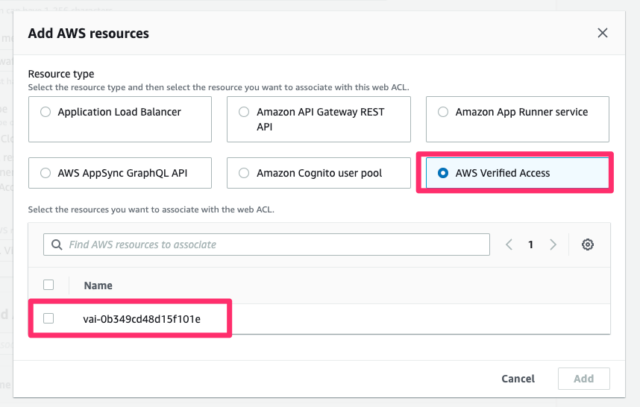The height and width of the screenshot is (407, 640).
Task: Check the select-all checkbox beside Name
Action: coord(49,285)
